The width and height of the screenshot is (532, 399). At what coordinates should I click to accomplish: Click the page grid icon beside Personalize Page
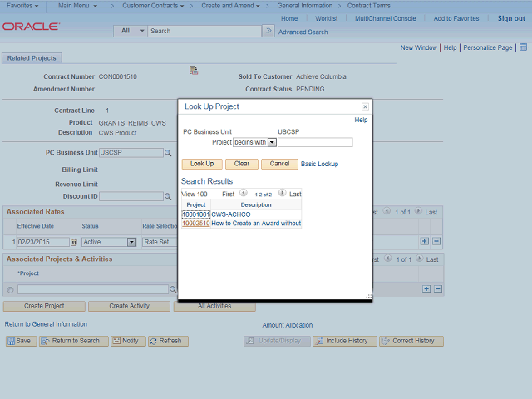[523, 47]
